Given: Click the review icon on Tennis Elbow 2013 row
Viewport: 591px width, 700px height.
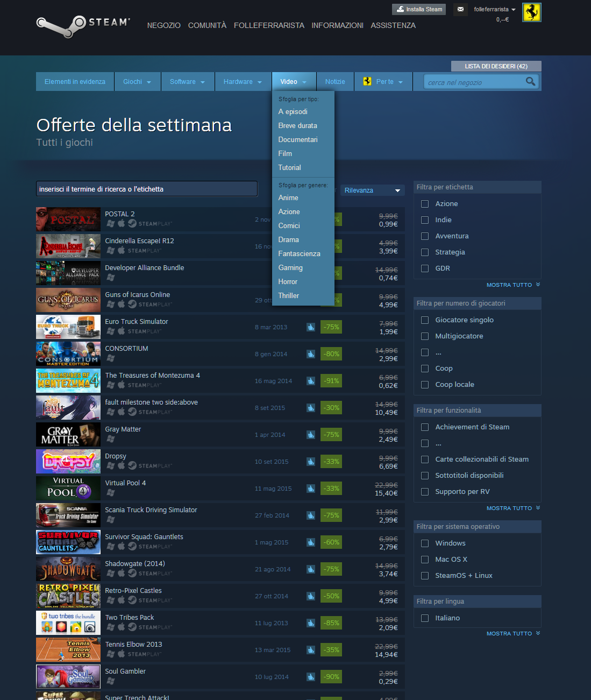Looking at the screenshot, I should click(x=311, y=650).
